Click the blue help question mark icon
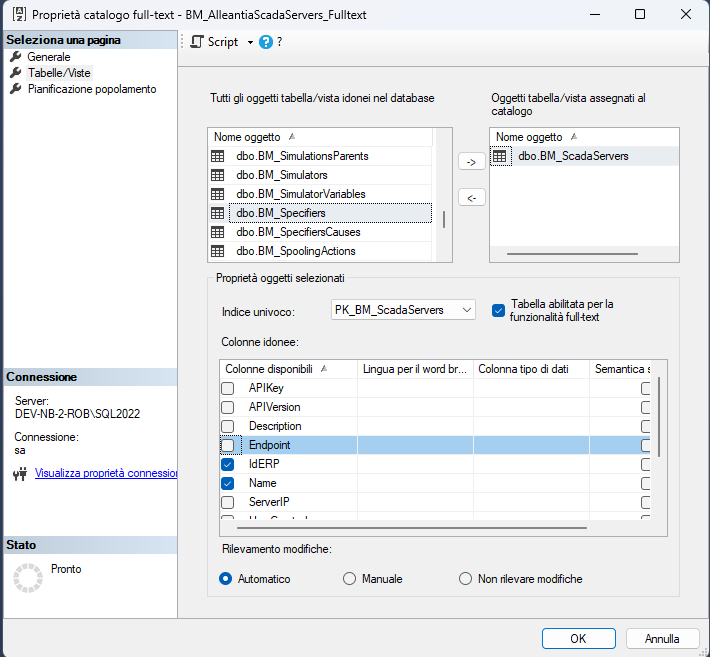Viewport: 710px width, 657px height. pos(266,42)
